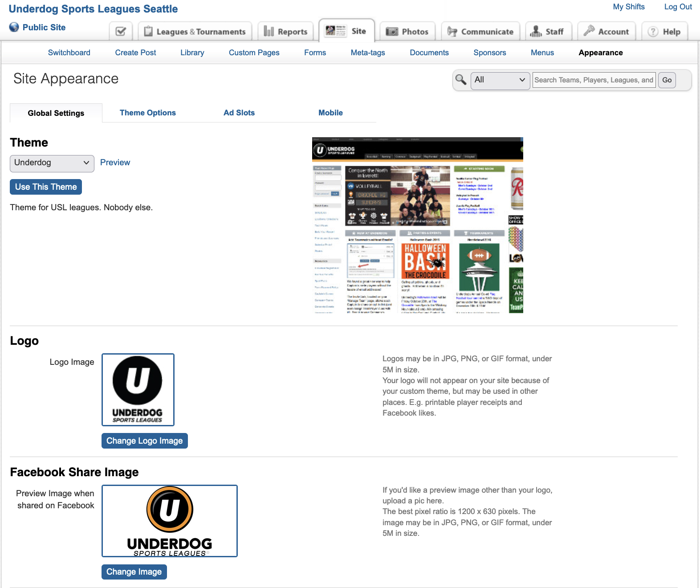Open the Help tab
This screenshot has height=588, width=700.
(664, 31)
